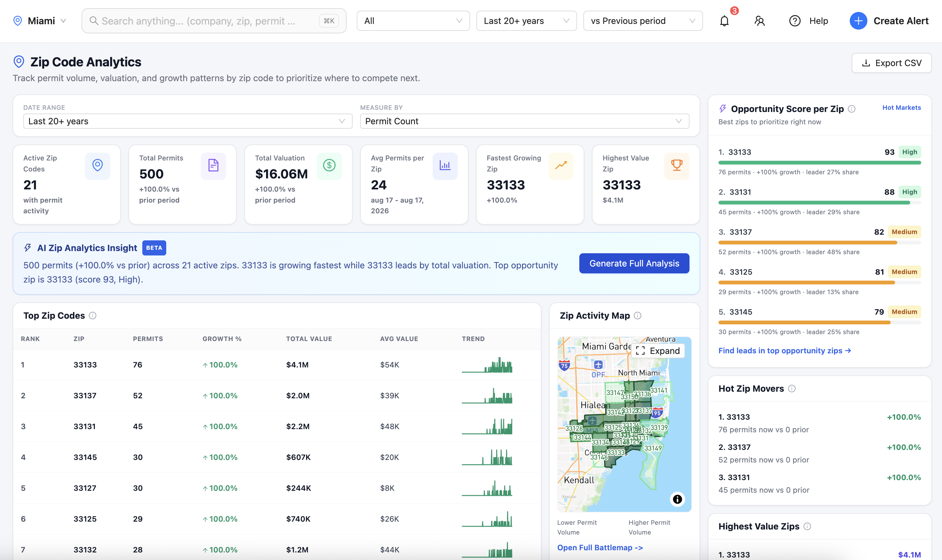Click the Opportunity Score lightning icon
942x560 pixels.
tap(722, 109)
